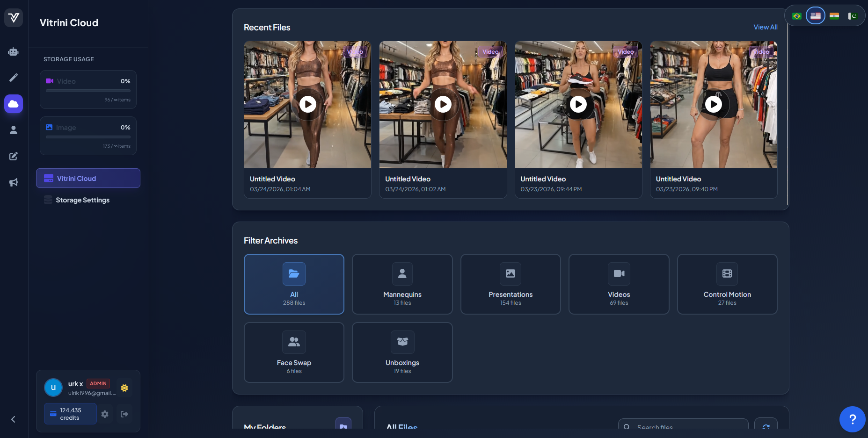Click the 173 / ∞ items text

coord(117,146)
